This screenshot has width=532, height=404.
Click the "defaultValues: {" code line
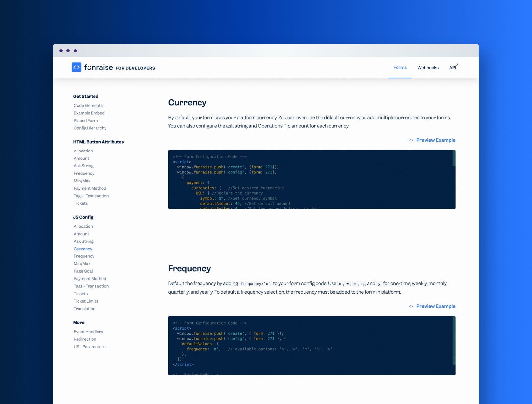[x=200, y=344]
